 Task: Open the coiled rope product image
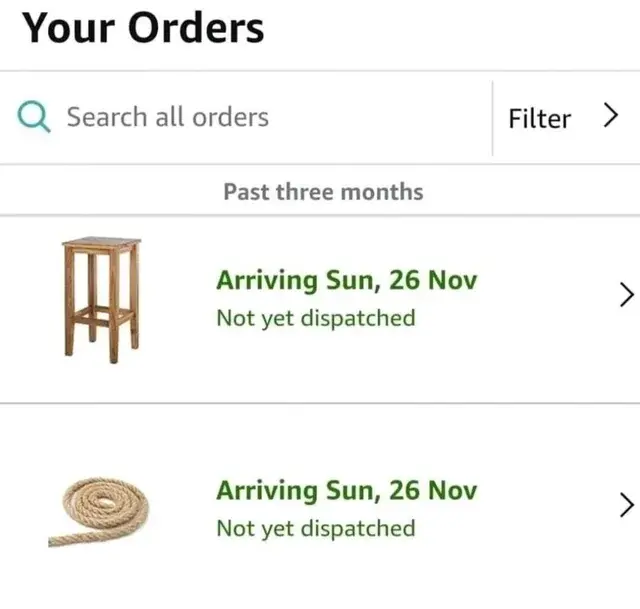(98, 510)
